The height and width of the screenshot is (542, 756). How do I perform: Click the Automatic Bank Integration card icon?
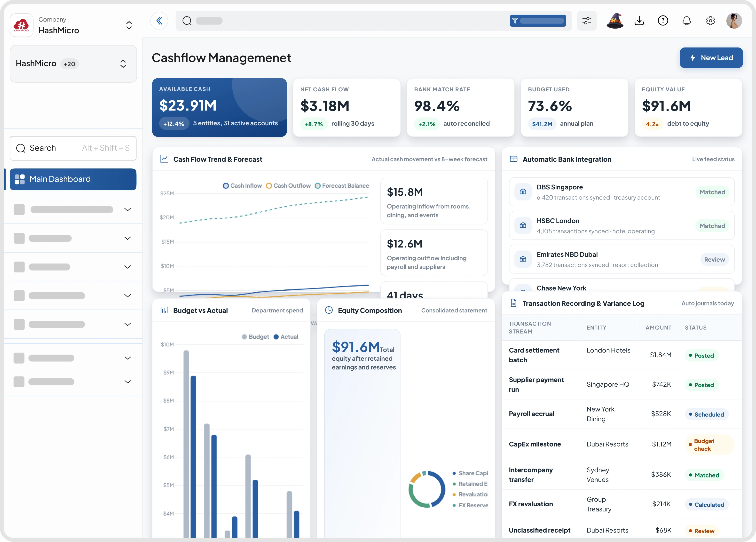pyautogui.click(x=514, y=159)
